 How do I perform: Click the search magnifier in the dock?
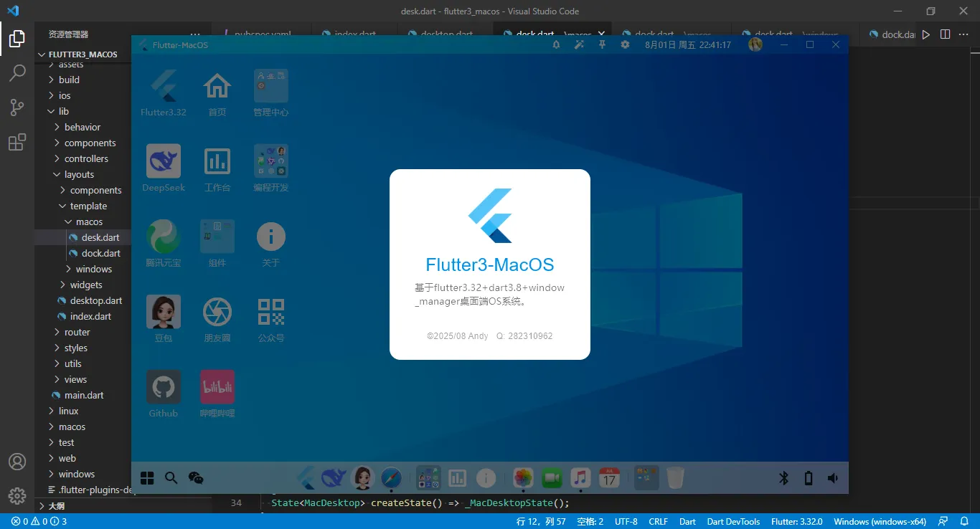(x=171, y=478)
